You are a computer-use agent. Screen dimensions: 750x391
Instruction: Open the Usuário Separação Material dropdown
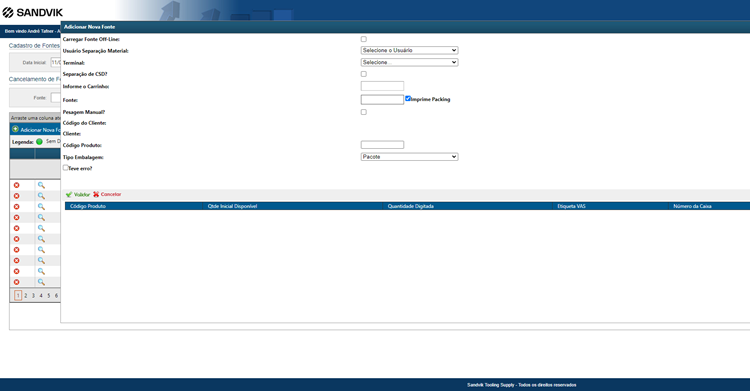409,50
